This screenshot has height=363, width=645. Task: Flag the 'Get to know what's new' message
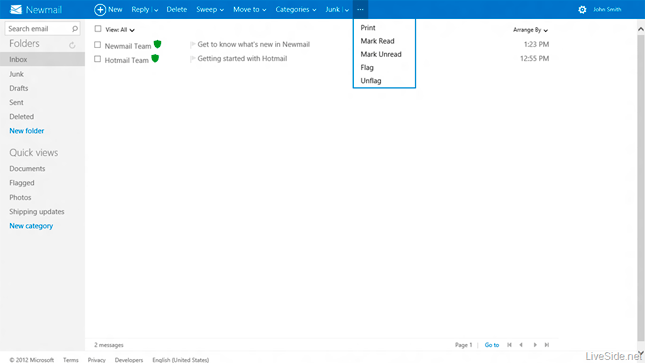(x=192, y=44)
